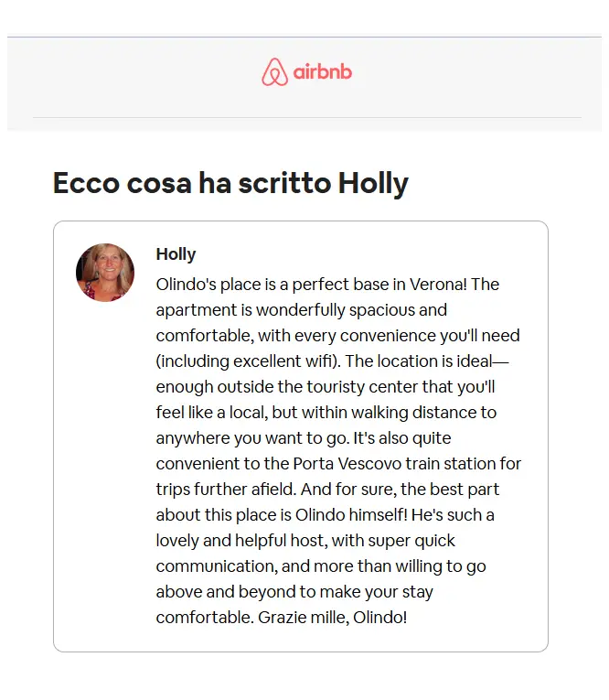The width and height of the screenshot is (609, 700).
Task: Click the phrase above and beyond
Action: point(226,592)
